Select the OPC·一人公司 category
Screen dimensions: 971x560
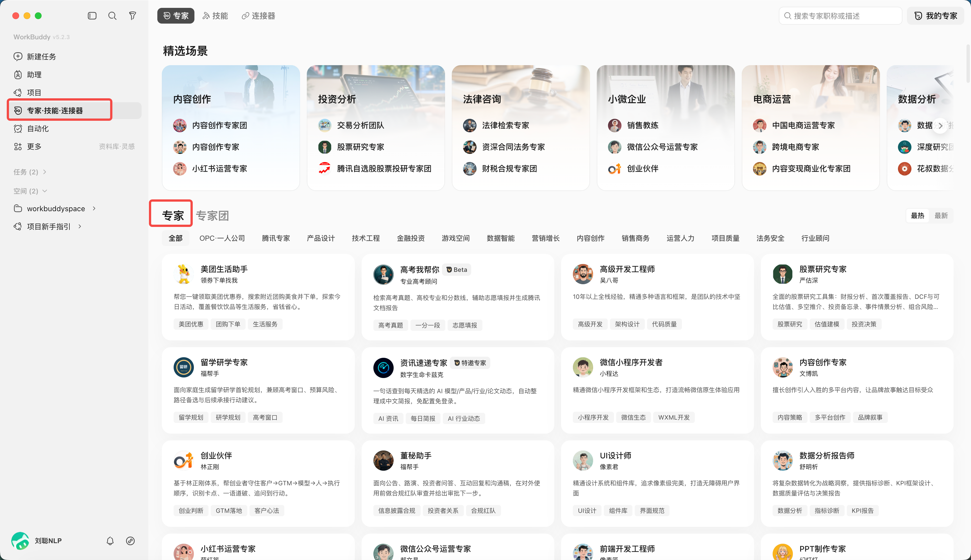point(222,238)
